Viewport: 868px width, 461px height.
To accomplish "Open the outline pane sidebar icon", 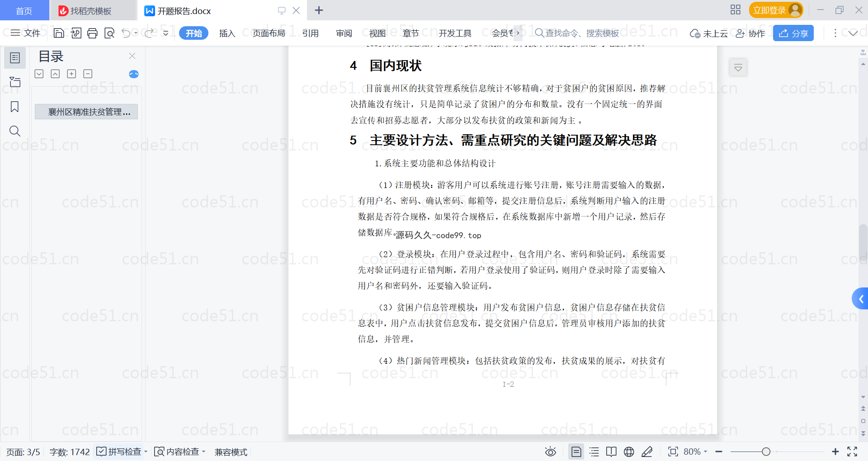I will click(15, 58).
